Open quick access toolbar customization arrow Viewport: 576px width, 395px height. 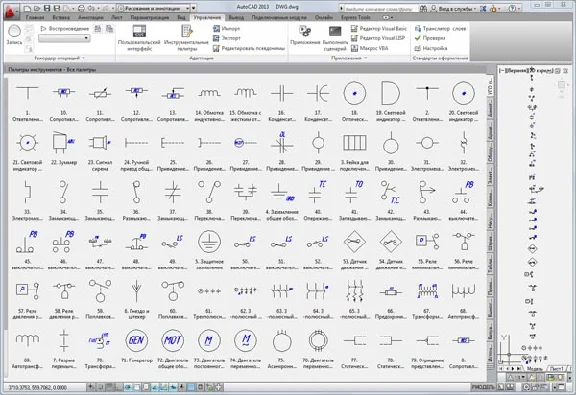(194, 8)
